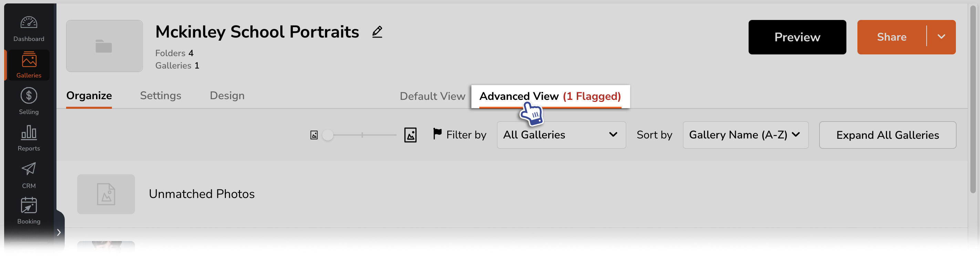Toggle the flag filter icon

(437, 134)
